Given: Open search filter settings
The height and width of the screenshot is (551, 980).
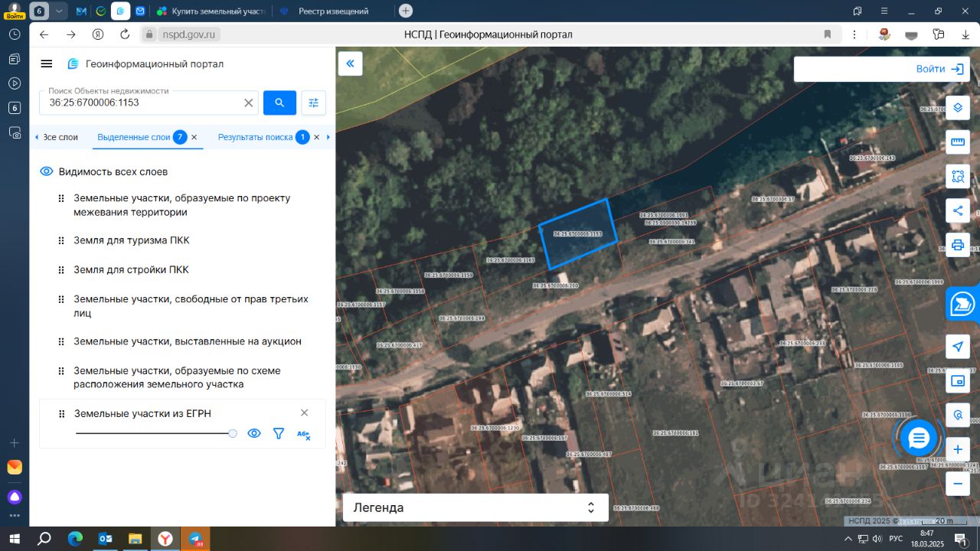Looking at the screenshot, I should [x=313, y=103].
